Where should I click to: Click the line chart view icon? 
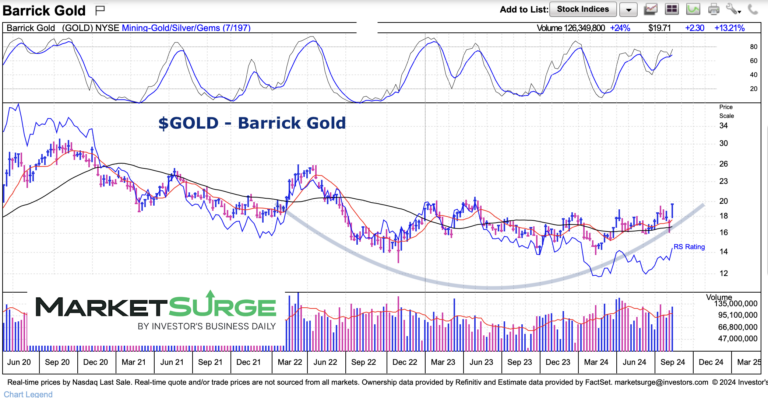[650, 9]
